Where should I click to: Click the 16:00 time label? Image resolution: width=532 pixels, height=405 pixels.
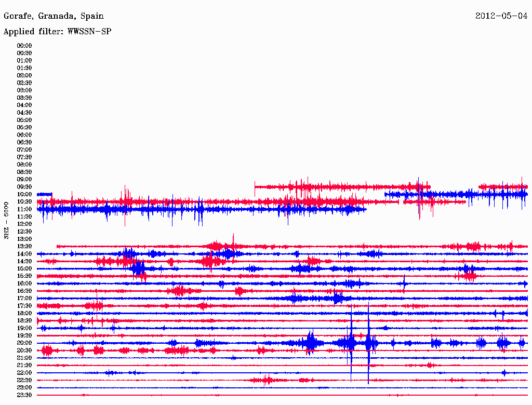pos(24,283)
